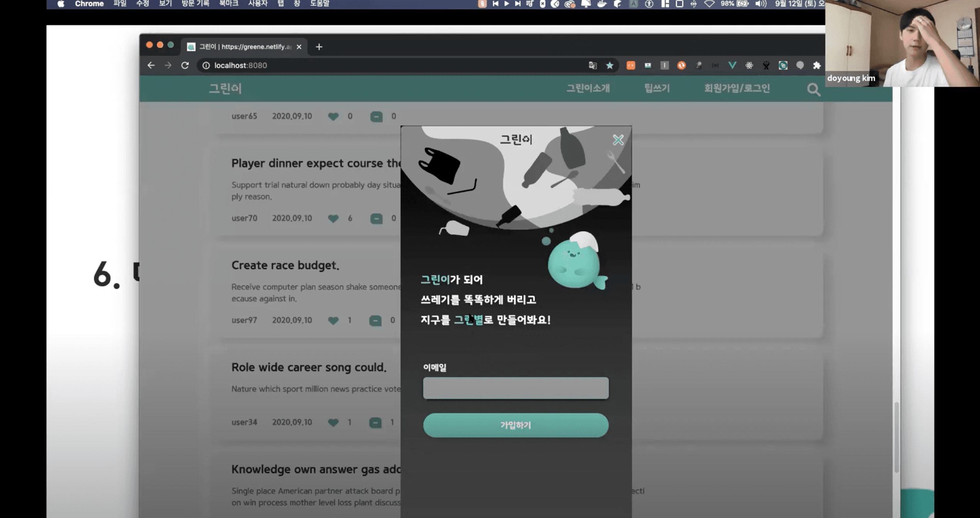Open the small screen extension icon

click(x=648, y=66)
